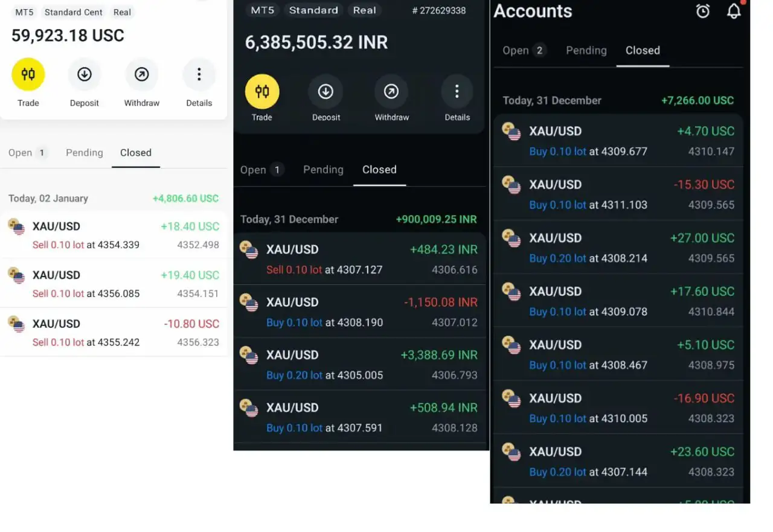Select the Closed tab under Accounts
Image resolution: width=773 pixels, height=532 pixels.
point(643,50)
